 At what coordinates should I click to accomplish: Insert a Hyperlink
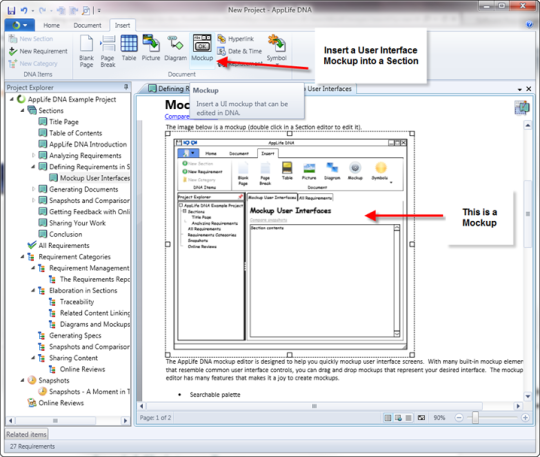tap(236, 39)
